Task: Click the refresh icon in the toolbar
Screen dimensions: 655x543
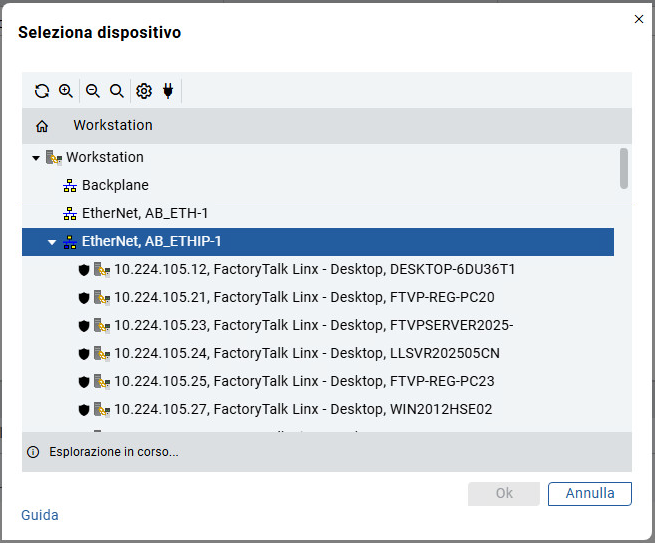Action: coord(42,91)
